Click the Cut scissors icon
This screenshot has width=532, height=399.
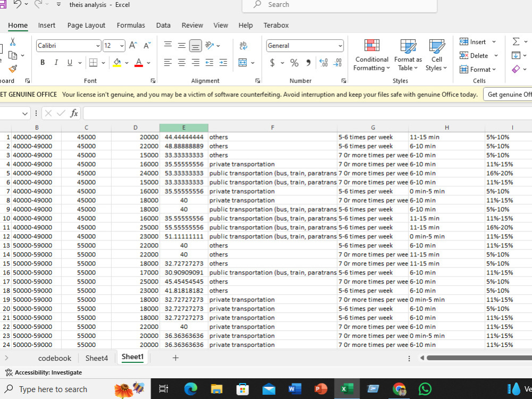tap(13, 41)
